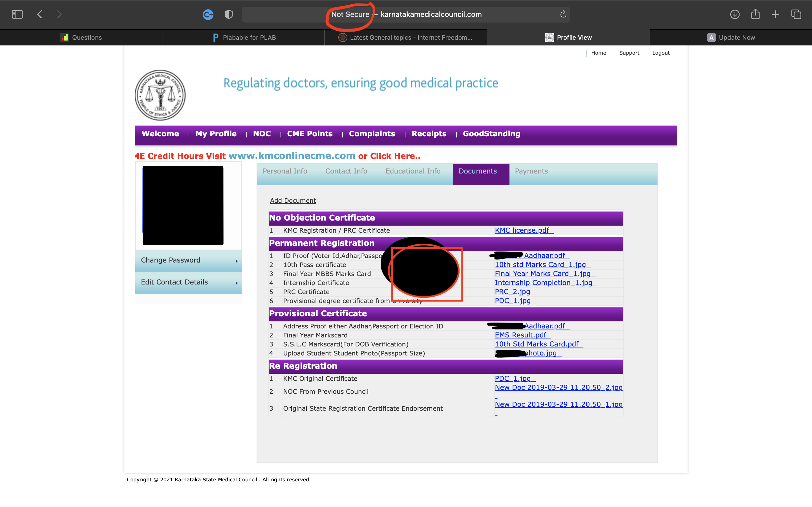Expand Change Password sidebar arrow
Screen dimensions: 812x507
pyautogui.click(x=237, y=261)
